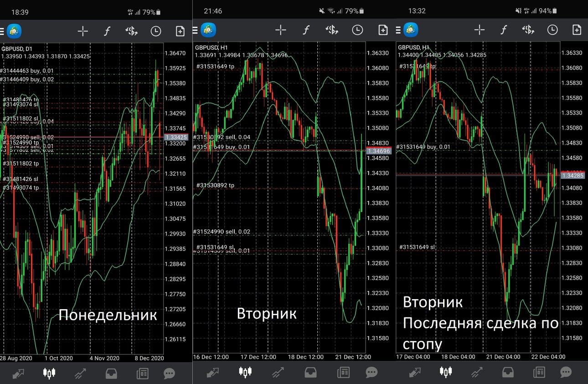Select Chart tab in the 21:46 screen

246,373
